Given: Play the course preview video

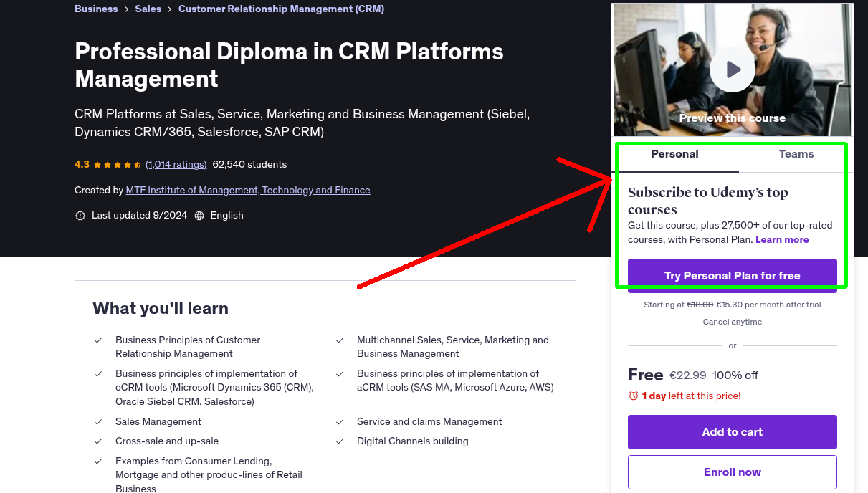Looking at the screenshot, I should 733,70.
